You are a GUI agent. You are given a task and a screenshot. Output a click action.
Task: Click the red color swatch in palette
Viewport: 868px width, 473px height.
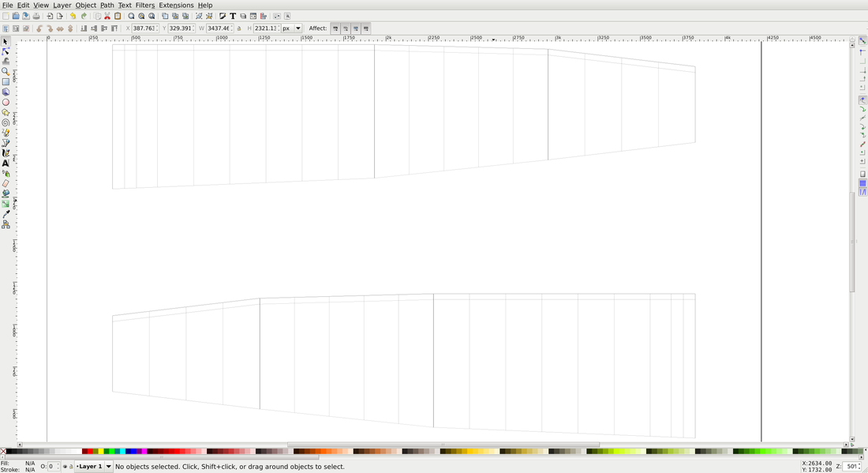click(87, 452)
